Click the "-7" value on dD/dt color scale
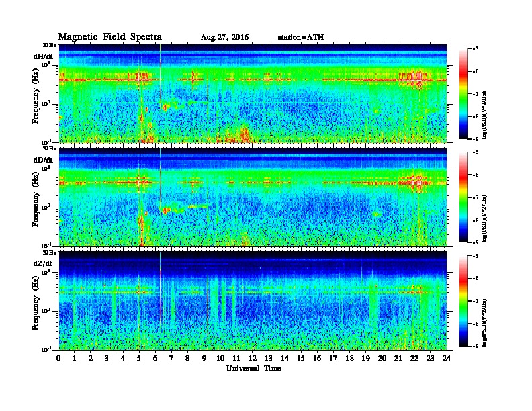532x411 pixels. coord(476,197)
